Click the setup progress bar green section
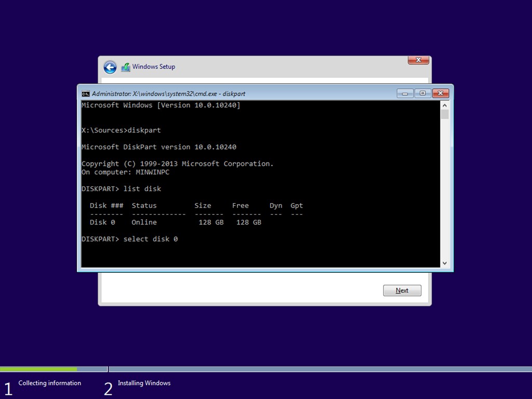 click(38, 369)
